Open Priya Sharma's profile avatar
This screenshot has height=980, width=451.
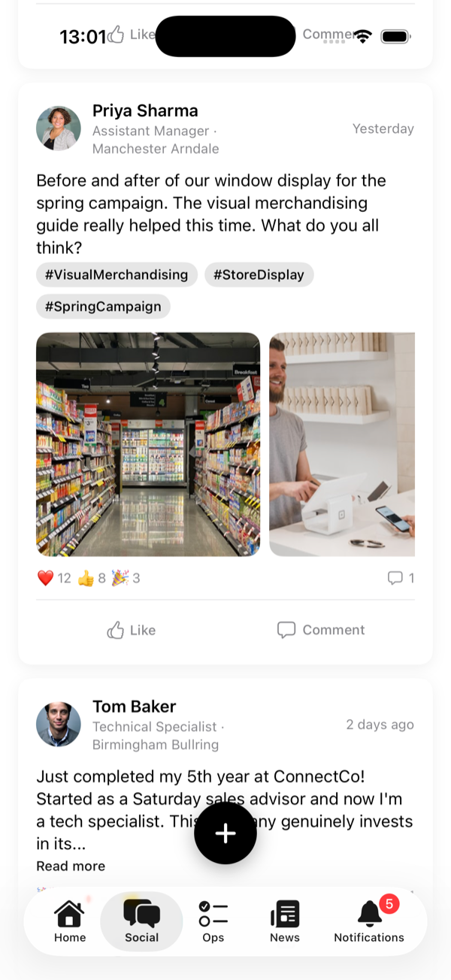tap(58, 128)
